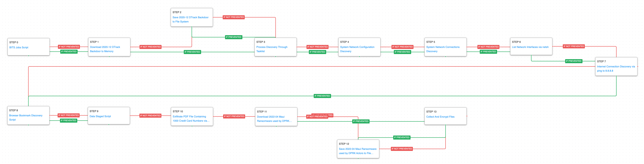Open List Network Interfaces via netsh
This screenshot has height=164, width=644.
[530, 47]
